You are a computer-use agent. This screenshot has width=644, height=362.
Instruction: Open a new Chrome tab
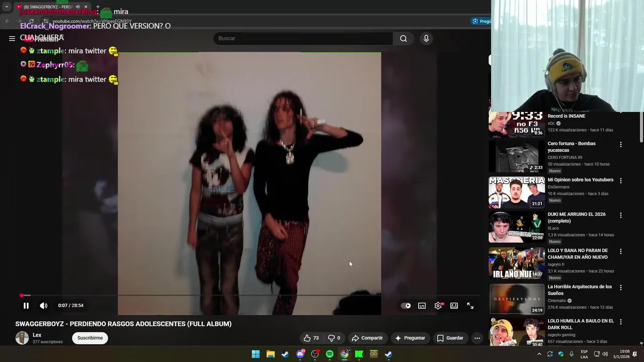point(98,7)
